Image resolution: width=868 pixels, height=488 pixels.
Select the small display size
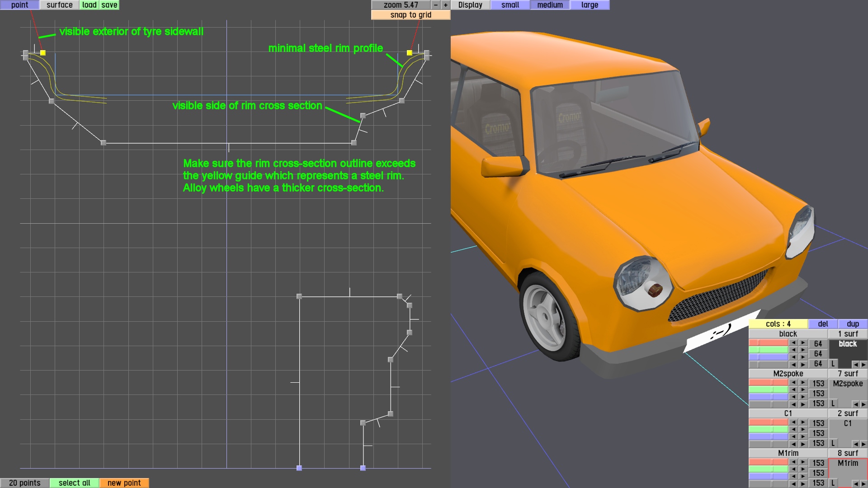tap(510, 5)
